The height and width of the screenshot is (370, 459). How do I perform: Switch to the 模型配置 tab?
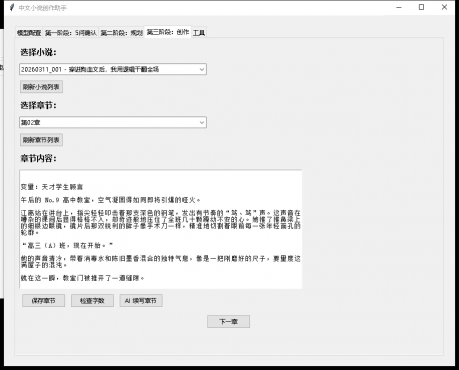29,33
